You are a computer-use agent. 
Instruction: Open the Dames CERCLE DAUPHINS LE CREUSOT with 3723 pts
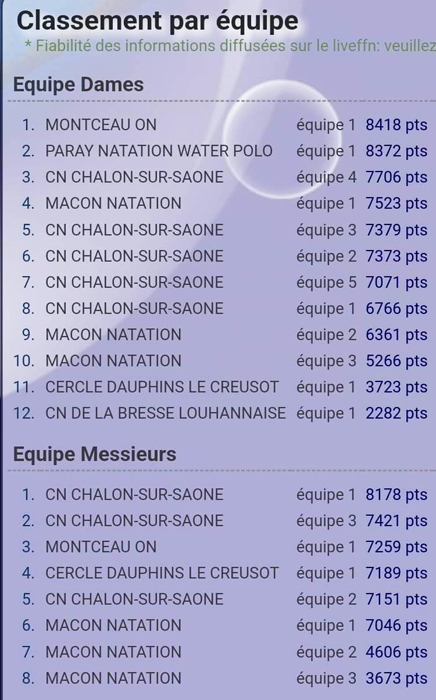click(x=162, y=387)
